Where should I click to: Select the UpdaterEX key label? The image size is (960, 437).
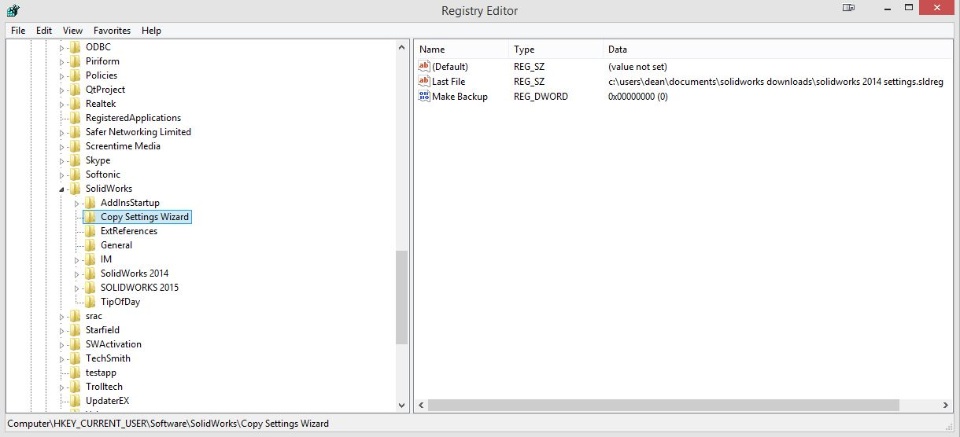pyautogui.click(x=107, y=400)
